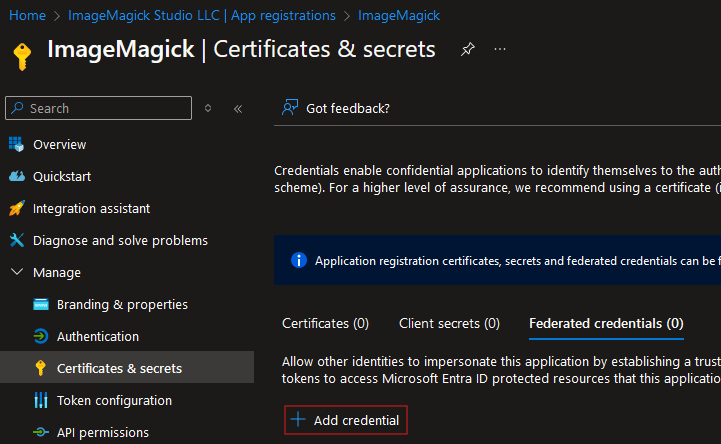Image resolution: width=721 pixels, height=444 pixels.
Task: Click the Authentication arrow icon
Action: click(x=41, y=336)
